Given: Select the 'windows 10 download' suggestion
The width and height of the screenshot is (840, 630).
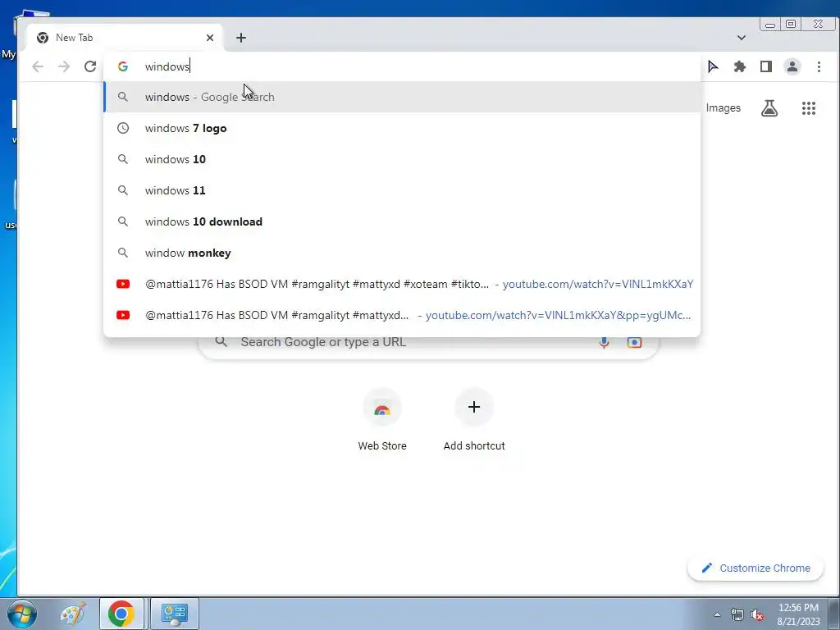Looking at the screenshot, I should tap(402, 221).
